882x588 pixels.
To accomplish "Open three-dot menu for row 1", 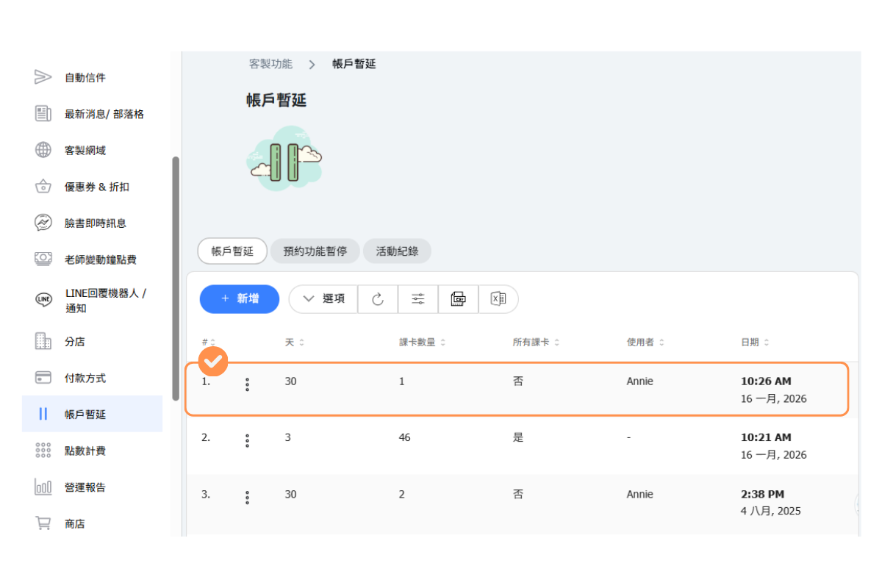I will (247, 384).
